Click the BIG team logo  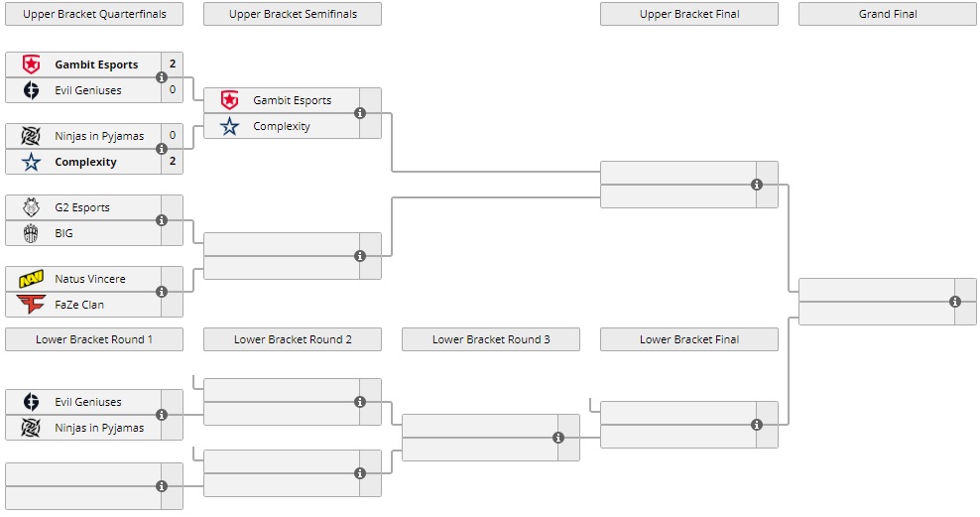click(x=31, y=233)
